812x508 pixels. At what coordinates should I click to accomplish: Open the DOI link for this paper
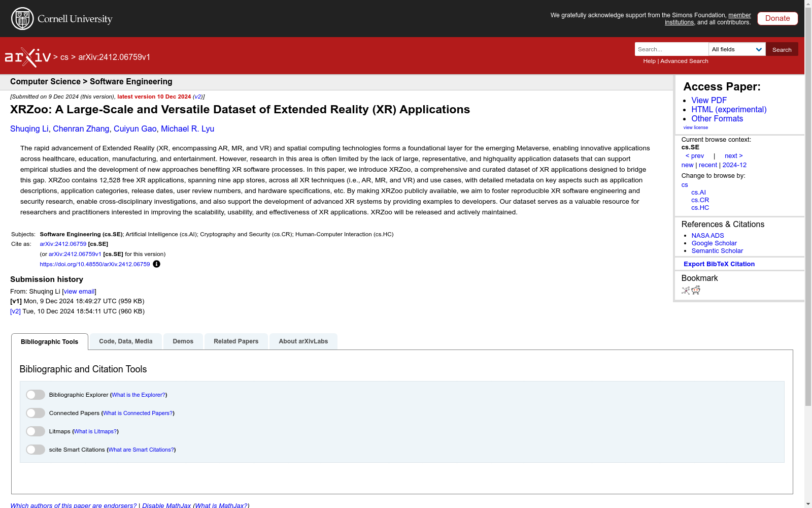[x=95, y=264]
